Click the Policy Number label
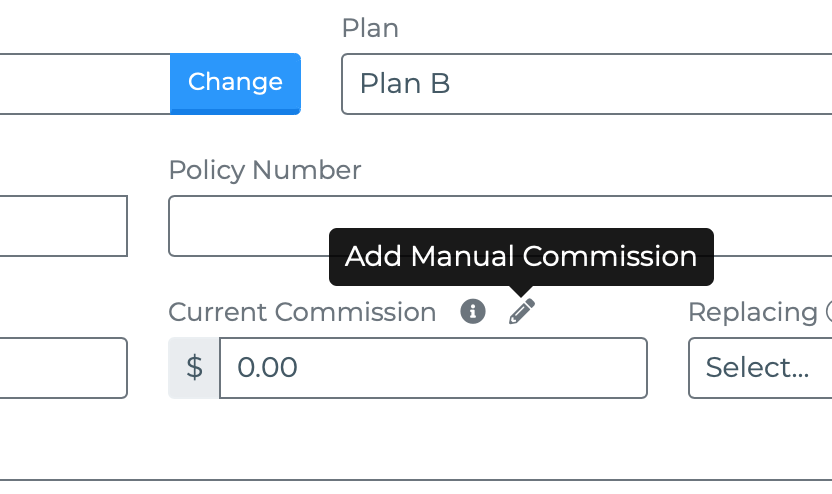832x494 pixels. pyautogui.click(x=265, y=170)
